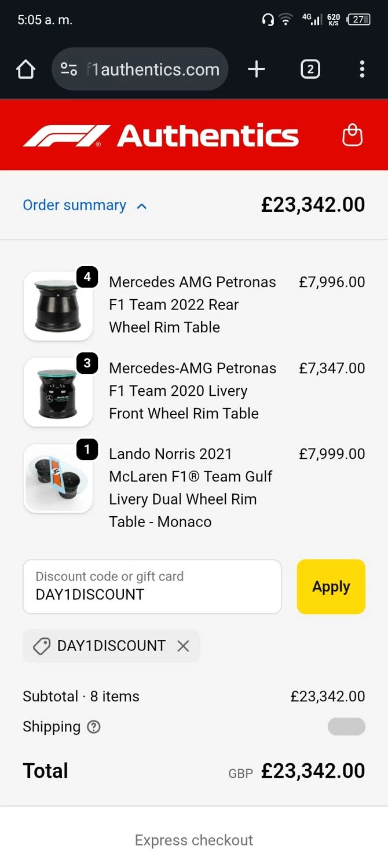
Task: Select the Mercedes 2022 Rear Wheel Rim Table thumbnail
Action: tap(58, 306)
